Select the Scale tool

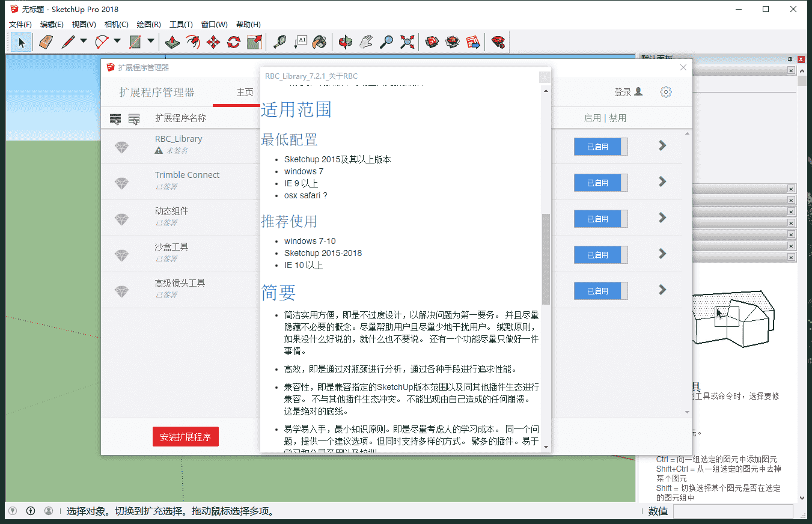[x=254, y=42]
